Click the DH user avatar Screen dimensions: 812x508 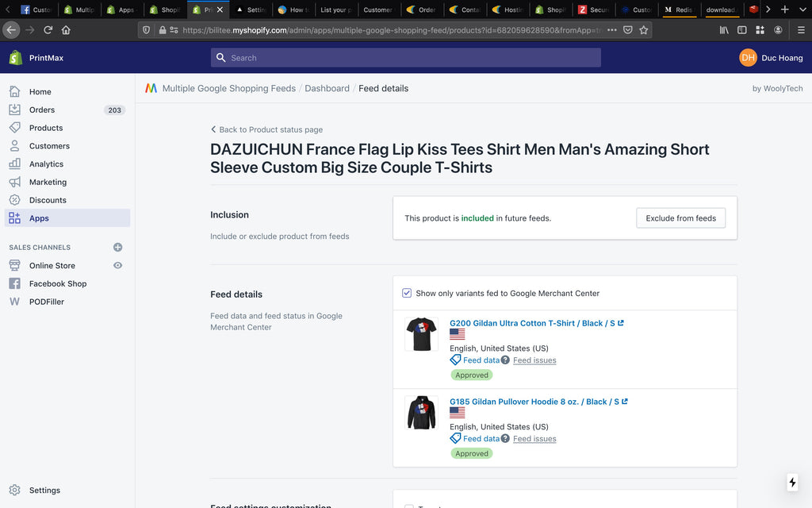click(748, 57)
